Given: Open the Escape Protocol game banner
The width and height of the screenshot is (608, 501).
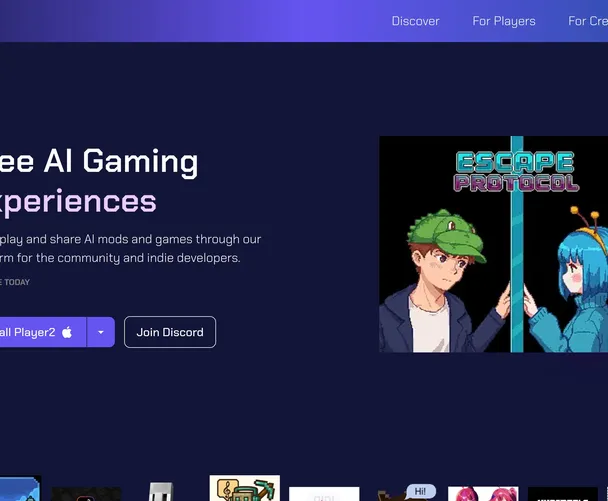Looking at the screenshot, I should tap(493, 244).
